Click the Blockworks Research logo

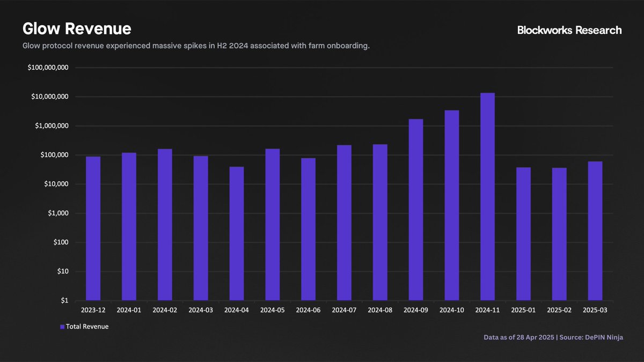click(569, 31)
